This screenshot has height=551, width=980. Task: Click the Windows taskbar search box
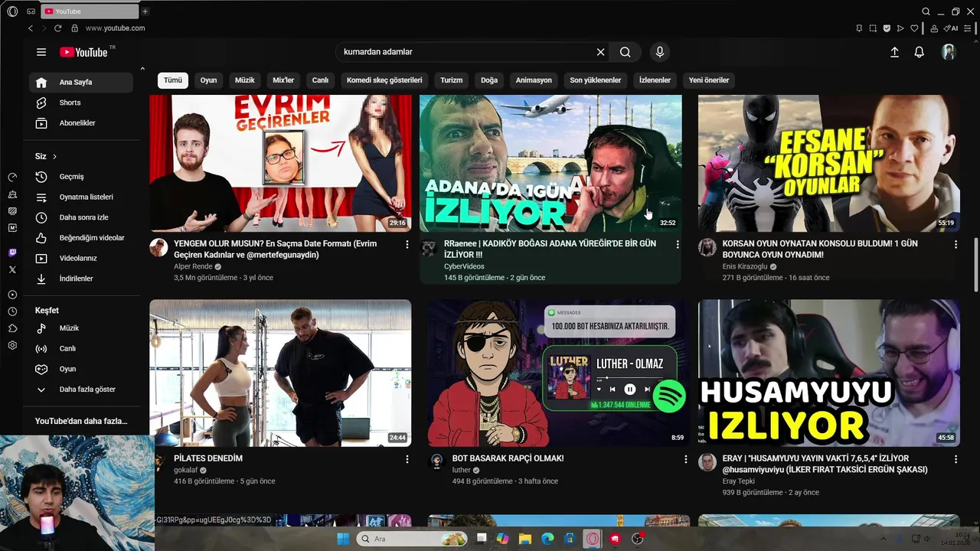click(412, 539)
